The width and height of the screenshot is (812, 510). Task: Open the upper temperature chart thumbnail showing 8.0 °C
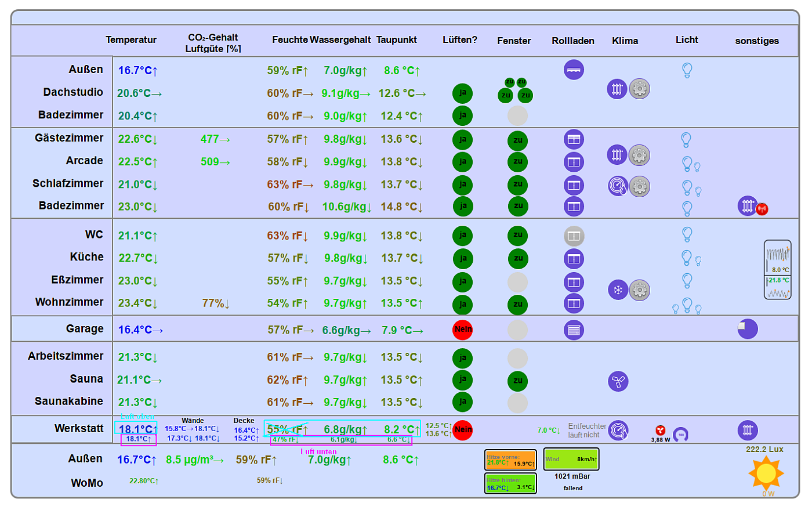click(778, 258)
